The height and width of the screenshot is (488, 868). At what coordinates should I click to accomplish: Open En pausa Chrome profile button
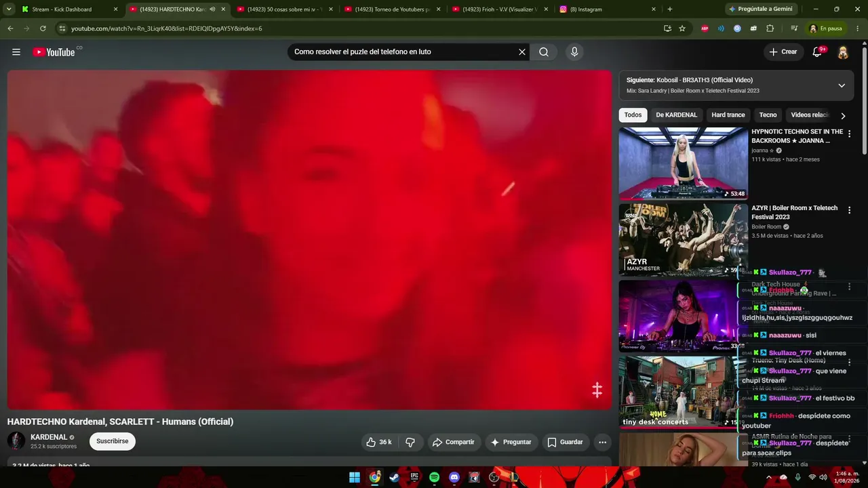point(825,28)
